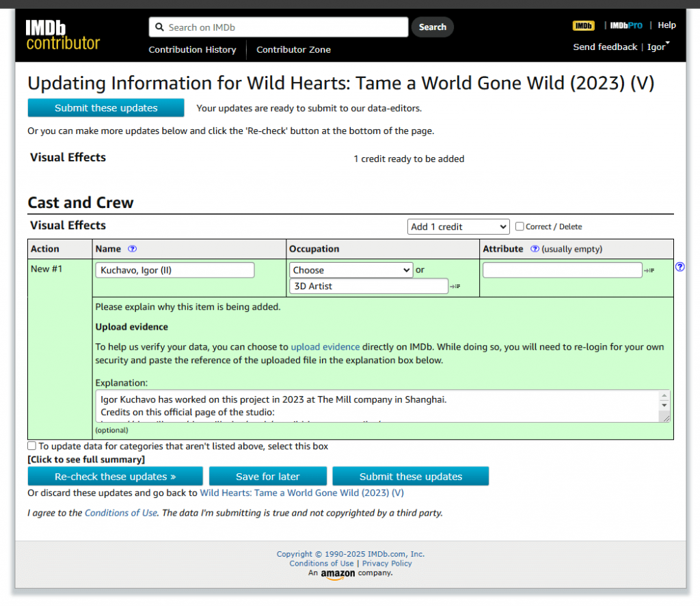Click top Submit these updates button
Viewport: 700px width, 606px height.
coord(106,108)
